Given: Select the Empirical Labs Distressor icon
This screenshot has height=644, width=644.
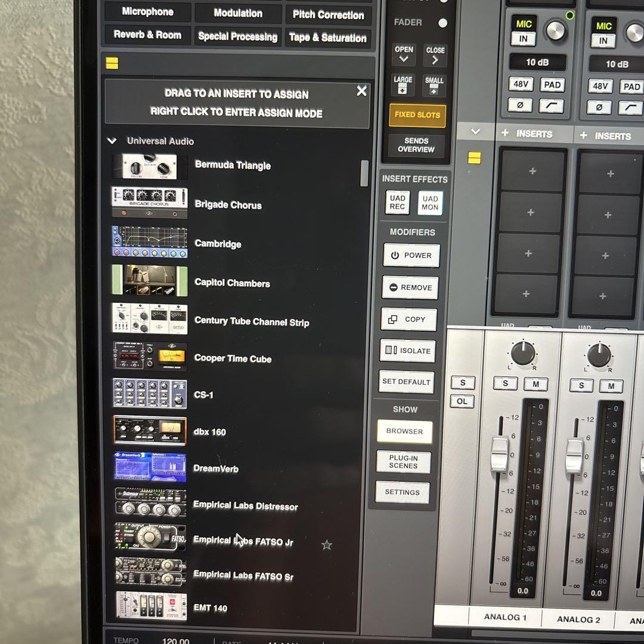Looking at the screenshot, I should 151,502.
